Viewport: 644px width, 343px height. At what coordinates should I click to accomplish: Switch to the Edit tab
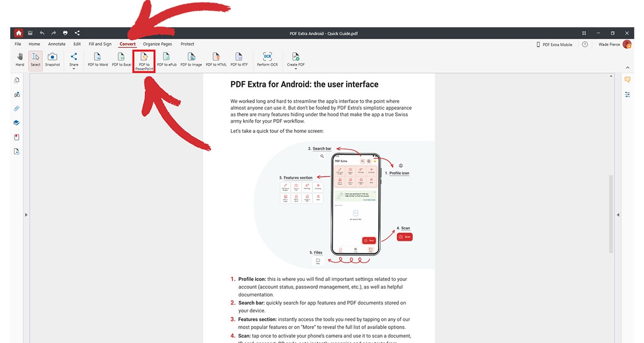pos(77,44)
